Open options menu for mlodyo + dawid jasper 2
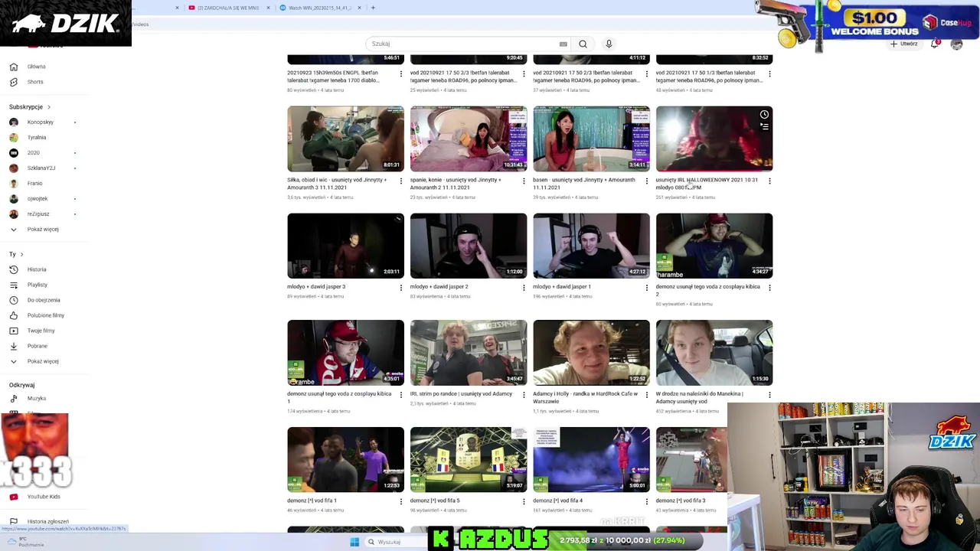The height and width of the screenshot is (551, 980). [524, 288]
